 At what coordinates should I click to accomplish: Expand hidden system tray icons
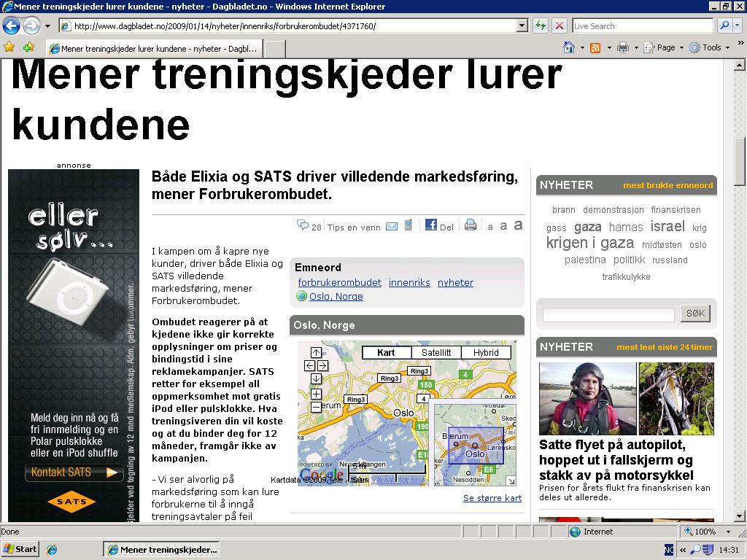tap(683, 550)
